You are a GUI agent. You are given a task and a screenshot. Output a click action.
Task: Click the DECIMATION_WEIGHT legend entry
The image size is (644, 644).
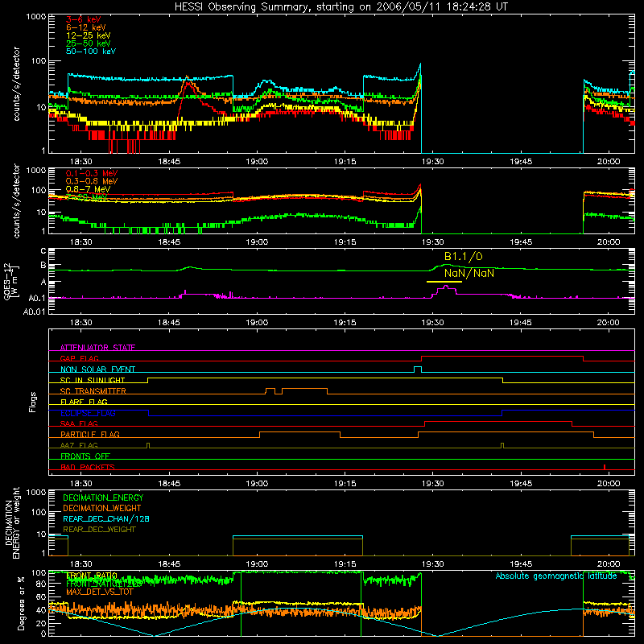pos(102,509)
